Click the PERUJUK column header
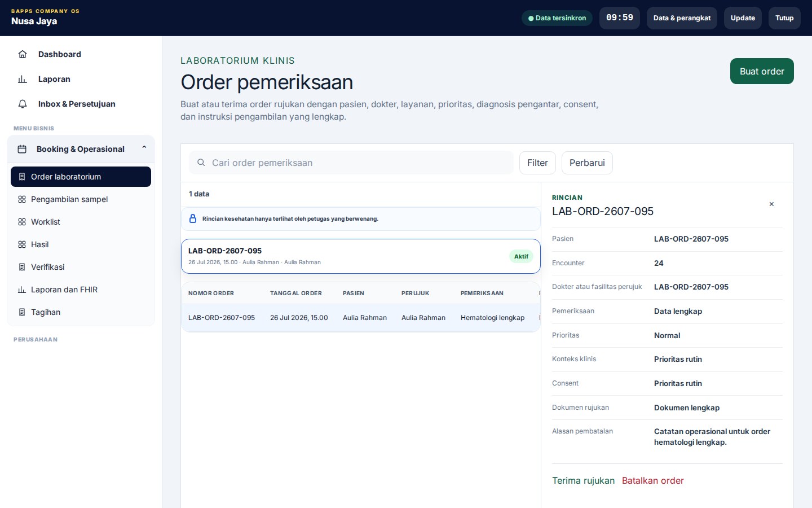The image size is (812, 508). point(416,294)
